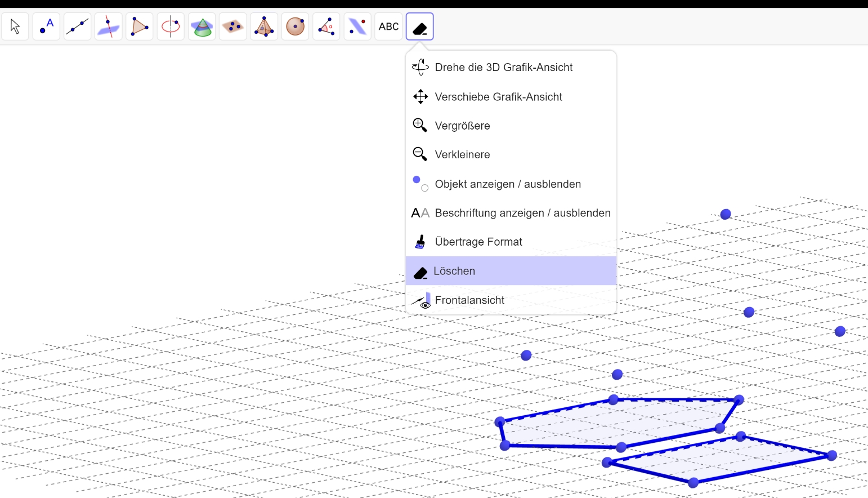Viewport: 868px width, 498px height.
Task: Choose 'Drehe die 3D Grafik-Ansicht' from the menu
Action: (x=503, y=67)
